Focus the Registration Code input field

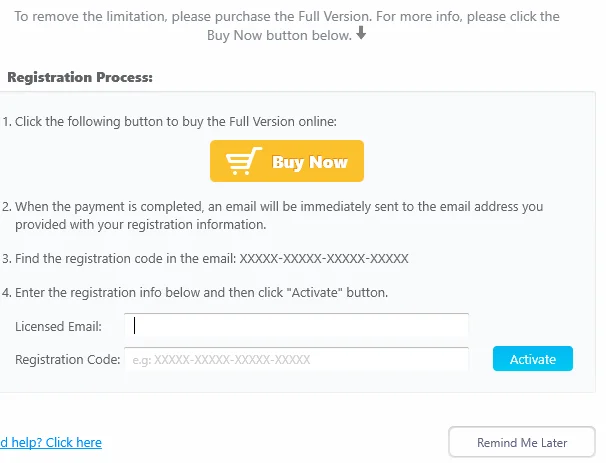click(x=296, y=360)
